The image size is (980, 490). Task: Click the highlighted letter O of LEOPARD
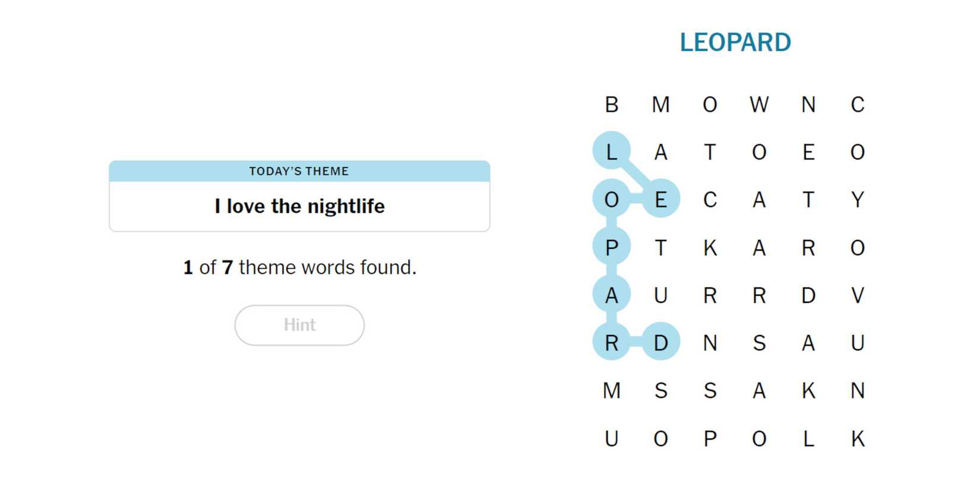coord(611,200)
